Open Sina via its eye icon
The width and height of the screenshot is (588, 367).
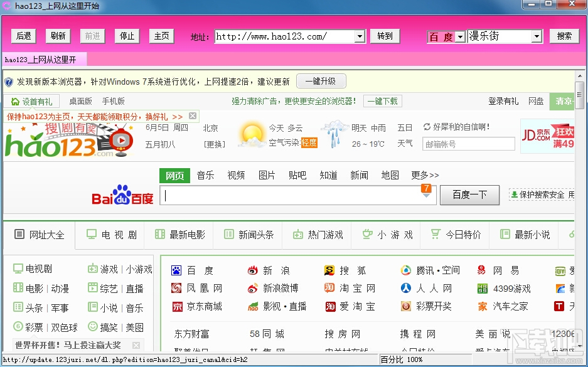pyautogui.click(x=253, y=270)
